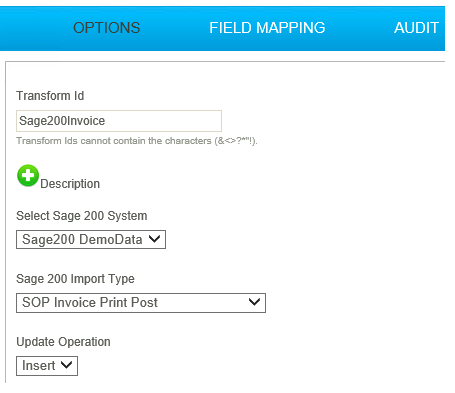Screen dimensions: 455x393
Task: Click the chevron beside Insert
Action: [66, 365]
